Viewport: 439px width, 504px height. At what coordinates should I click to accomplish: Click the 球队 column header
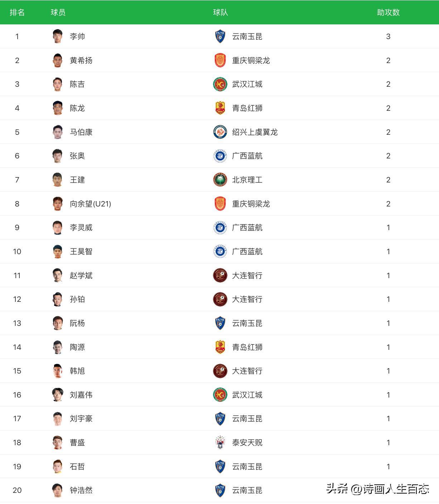pos(220,12)
